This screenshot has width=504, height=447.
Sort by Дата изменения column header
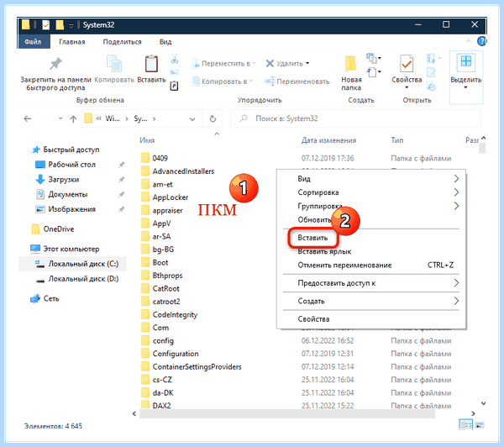pos(328,140)
